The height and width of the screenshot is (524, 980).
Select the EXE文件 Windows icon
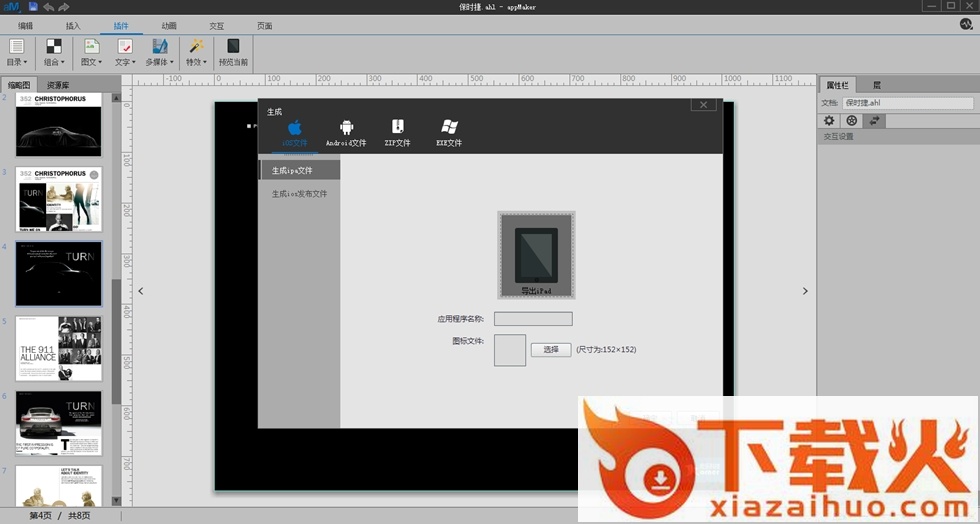point(449,127)
